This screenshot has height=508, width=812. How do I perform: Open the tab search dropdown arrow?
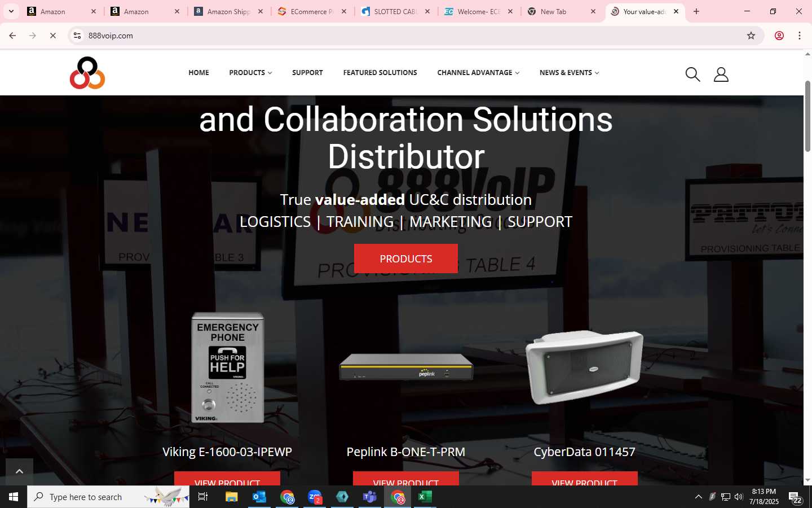click(11, 11)
